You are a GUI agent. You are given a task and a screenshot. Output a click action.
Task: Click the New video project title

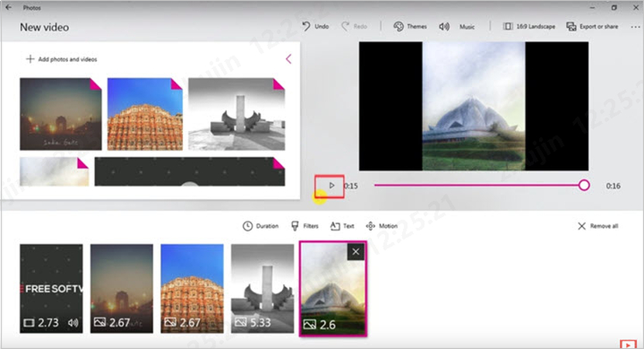(44, 27)
